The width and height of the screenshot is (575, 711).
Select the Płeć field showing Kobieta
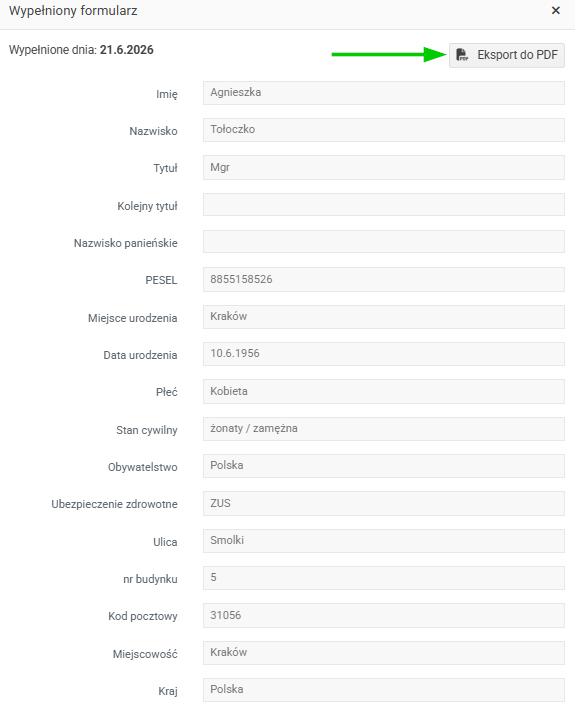point(384,391)
